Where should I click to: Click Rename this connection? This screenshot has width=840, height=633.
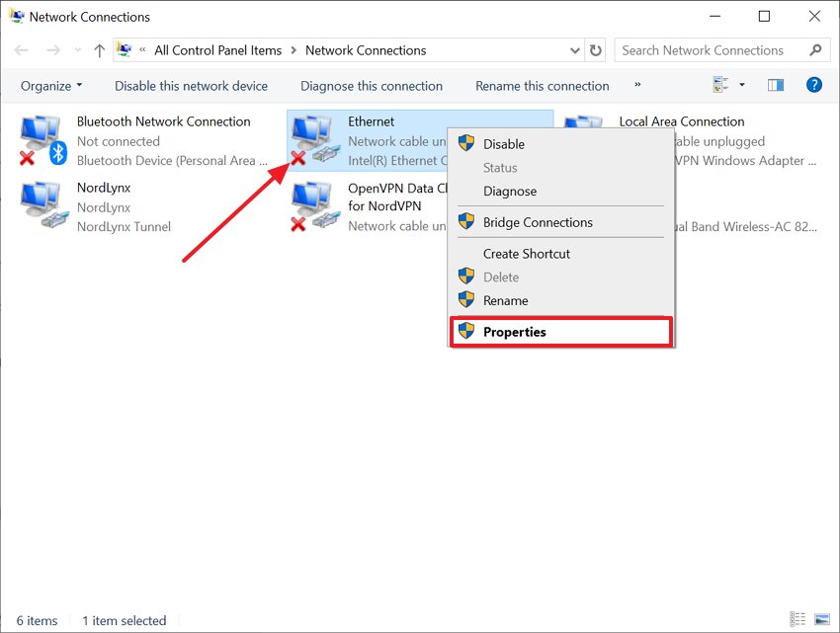tap(542, 86)
